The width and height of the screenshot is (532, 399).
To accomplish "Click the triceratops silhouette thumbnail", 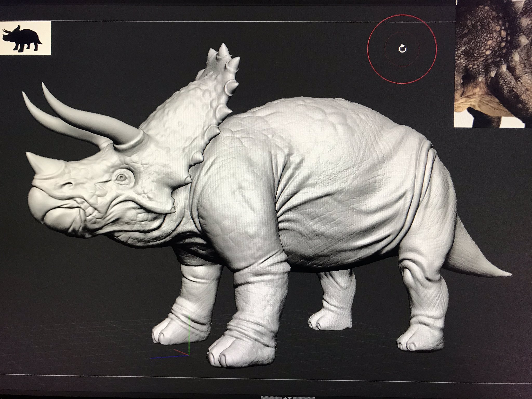I will point(25,38).
